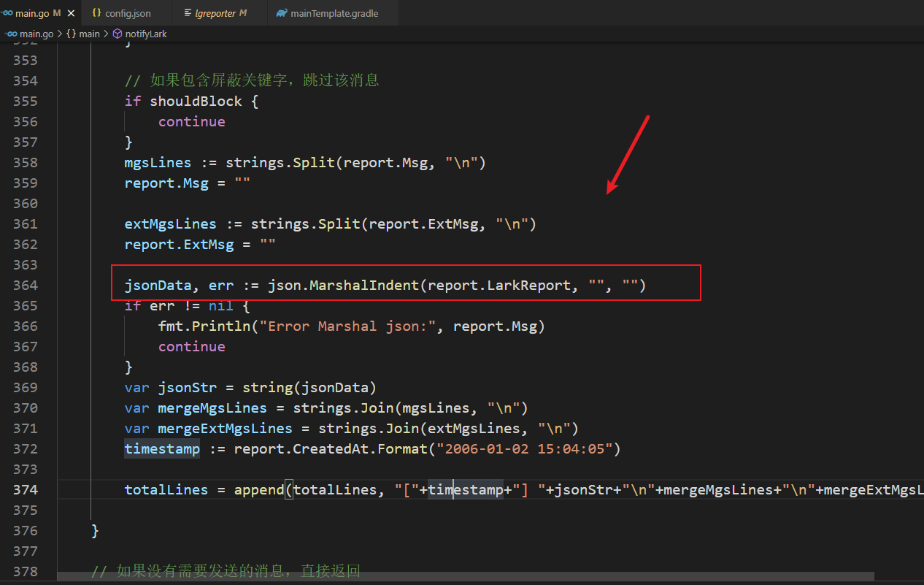Click line number 369 in the gutter
Screen dimensions: 924x585
pos(26,387)
